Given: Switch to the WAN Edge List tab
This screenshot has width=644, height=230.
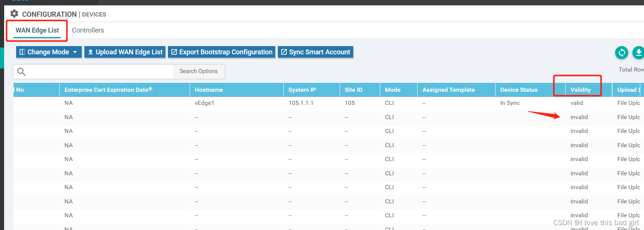Looking at the screenshot, I should (37, 30).
